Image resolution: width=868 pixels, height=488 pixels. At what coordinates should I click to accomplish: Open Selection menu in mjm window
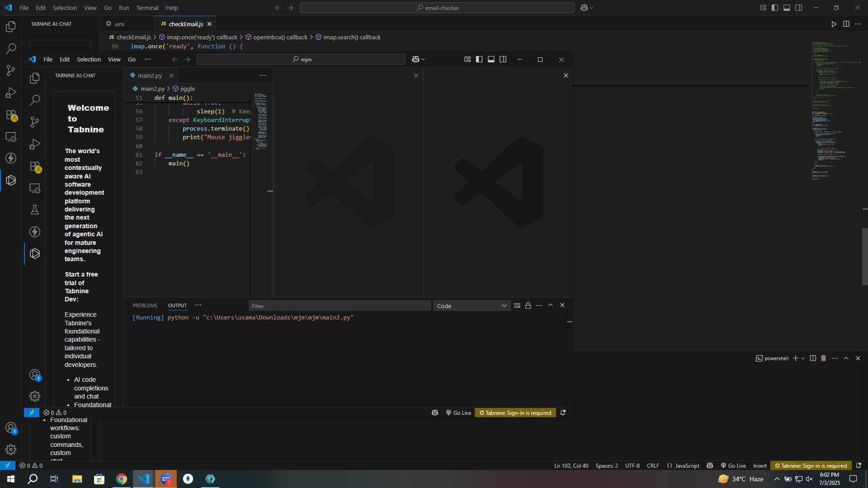pyautogui.click(x=89, y=60)
